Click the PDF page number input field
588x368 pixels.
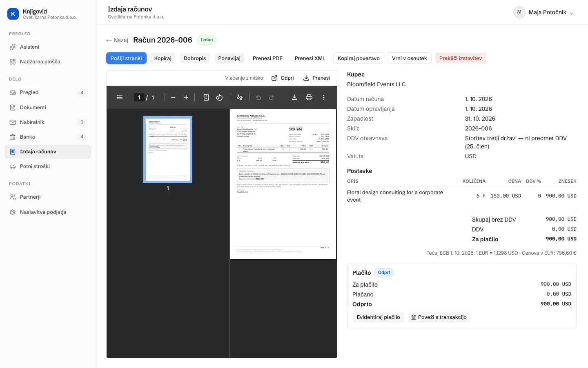point(139,97)
